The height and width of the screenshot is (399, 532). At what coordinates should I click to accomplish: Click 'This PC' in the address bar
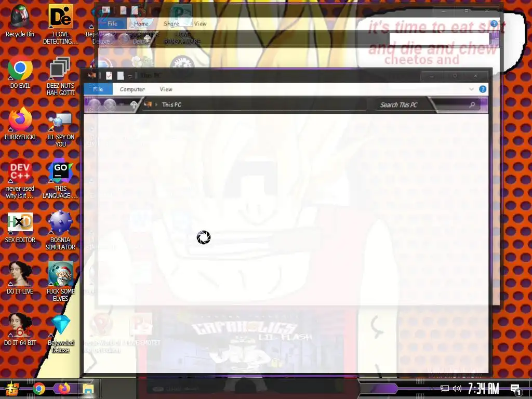click(171, 104)
